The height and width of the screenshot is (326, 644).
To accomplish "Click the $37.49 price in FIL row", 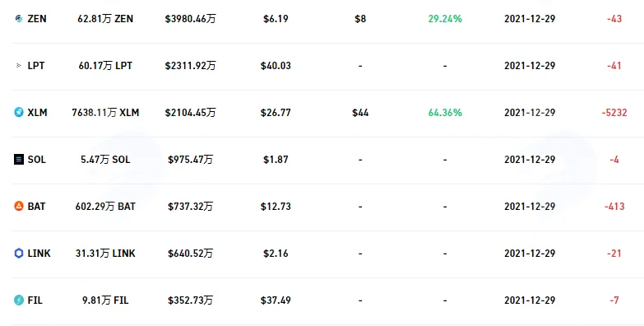I will (276, 300).
